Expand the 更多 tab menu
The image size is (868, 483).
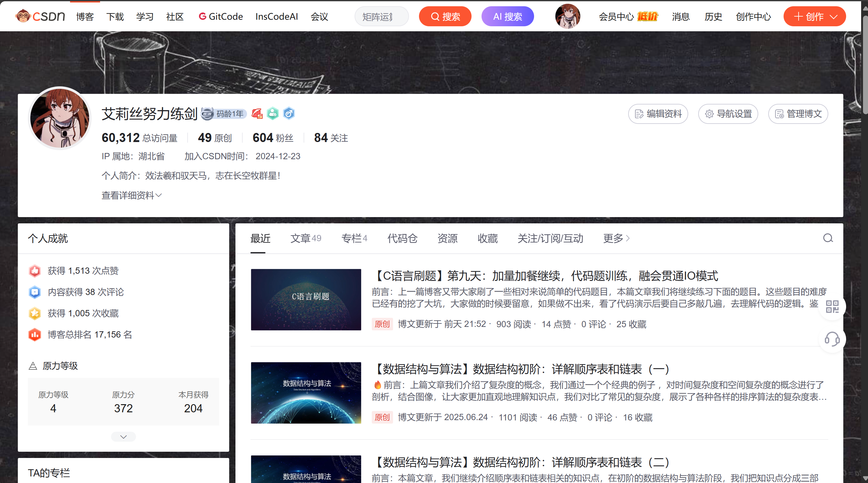tap(616, 238)
